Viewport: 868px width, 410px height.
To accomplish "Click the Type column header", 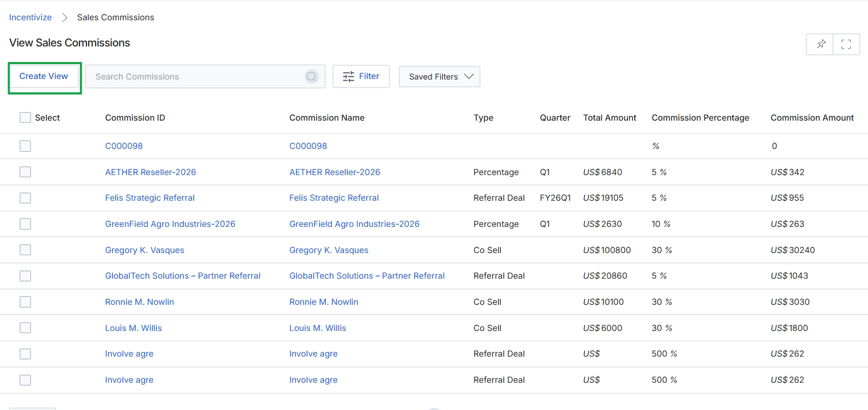I will (483, 117).
